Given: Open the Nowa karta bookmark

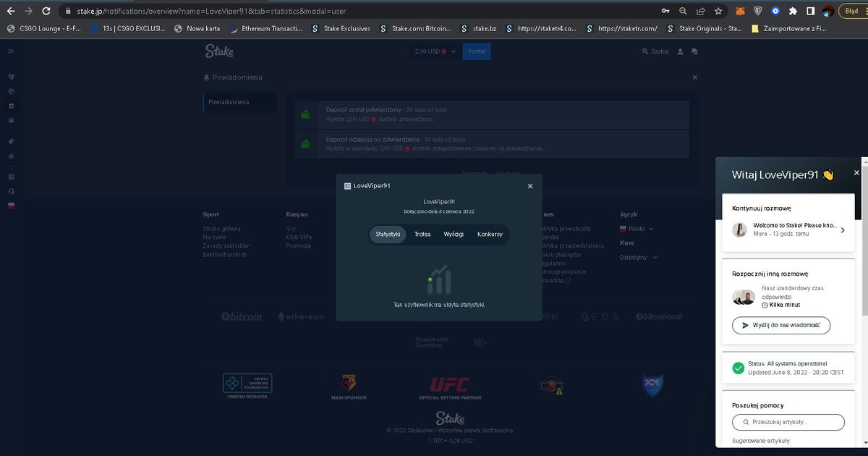Looking at the screenshot, I should pyautogui.click(x=197, y=29).
